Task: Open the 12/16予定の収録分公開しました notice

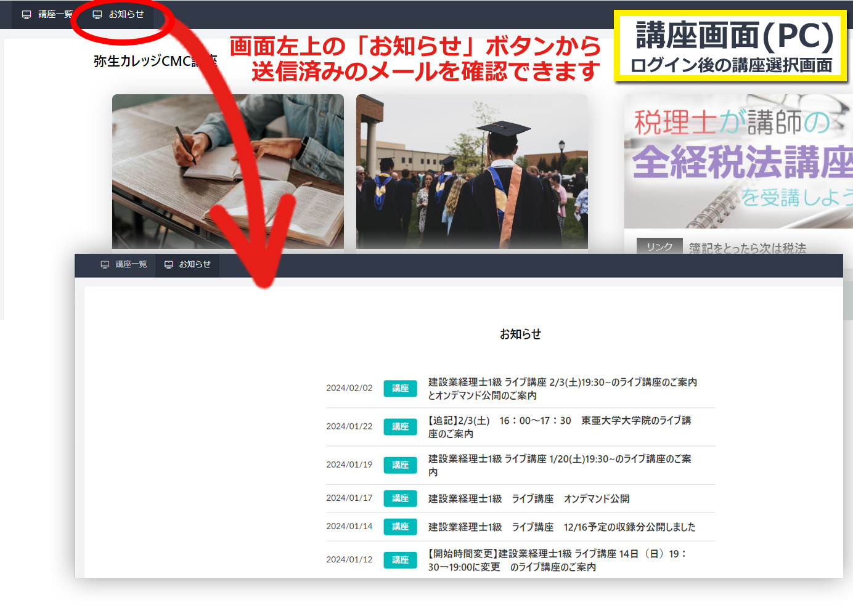Action: [x=561, y=527]
